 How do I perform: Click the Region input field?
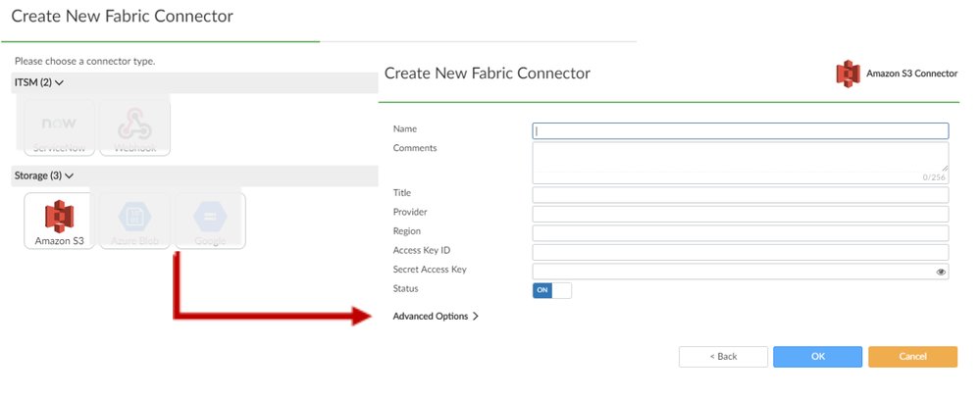coord(741,233)
